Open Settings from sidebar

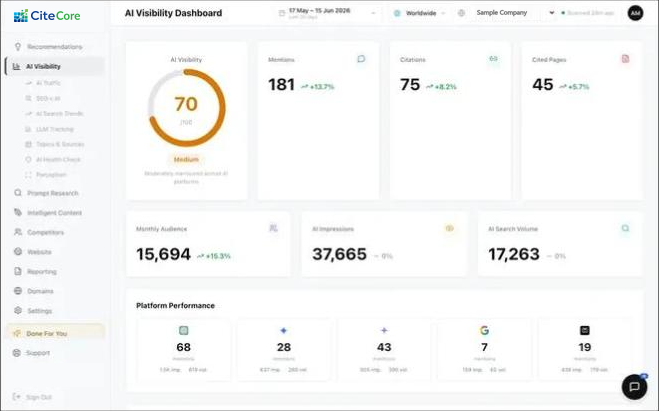pos(55,311)
